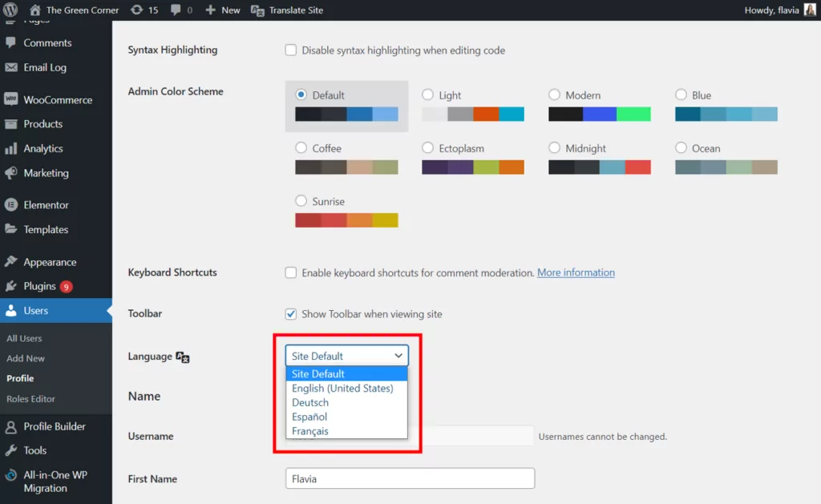
Task: Select the Ocean color scheme radio button
Action: pos(681,147)
